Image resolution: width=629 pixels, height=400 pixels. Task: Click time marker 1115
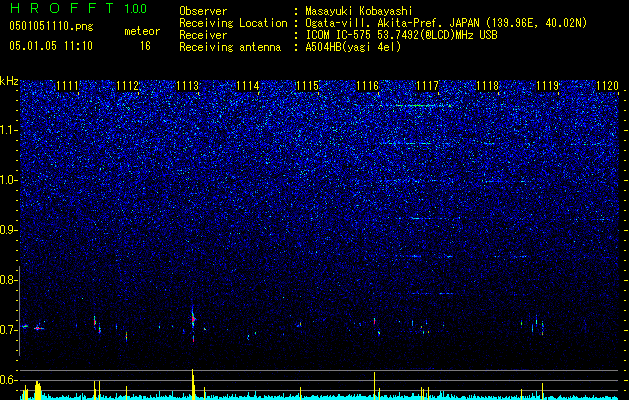coord(308,85)
